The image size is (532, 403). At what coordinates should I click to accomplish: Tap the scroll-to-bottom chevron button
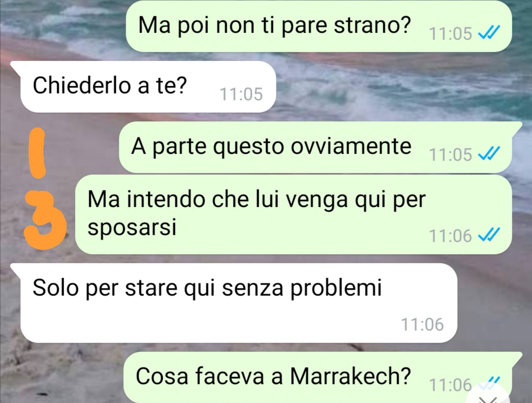coord(489,397)
